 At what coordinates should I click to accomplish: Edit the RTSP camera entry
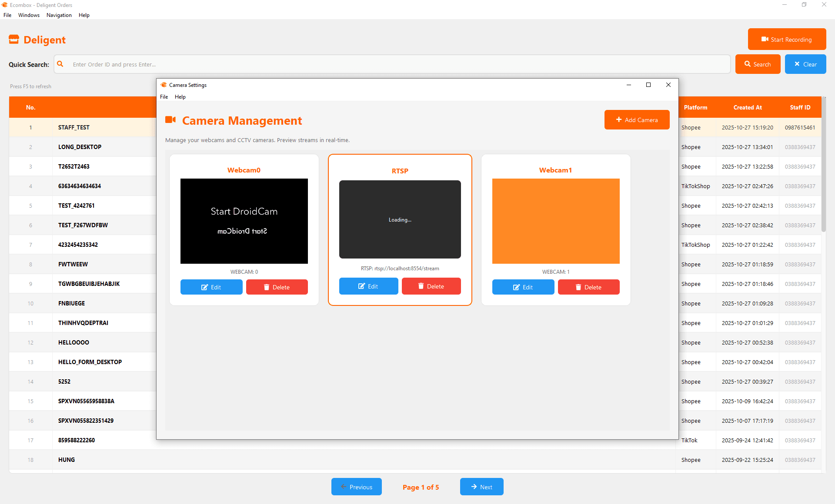coord(368,286)
